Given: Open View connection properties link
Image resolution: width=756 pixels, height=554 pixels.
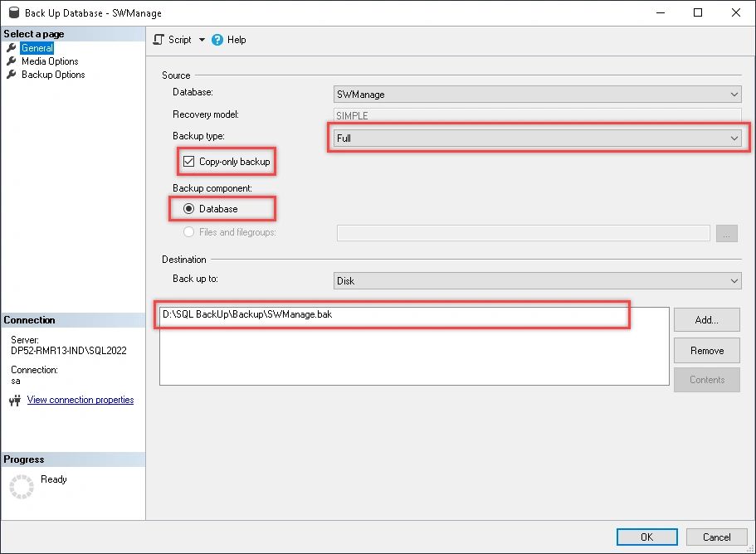Looking at the screenshot, I should (x=80, y=400).
